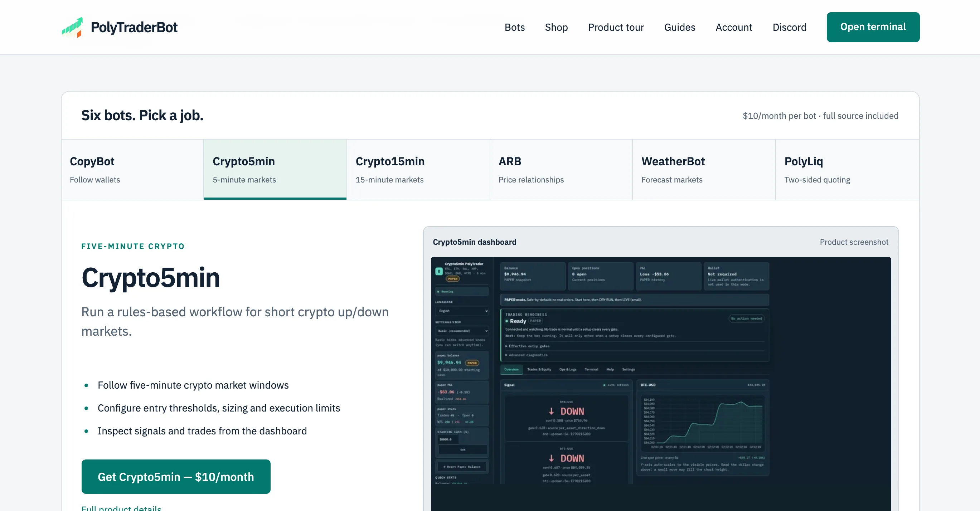Viewport: 980px width, 511px height.
Task: Click 'Configure entry thresholds, sizing and execution limits'
Action: click(219, 408)
